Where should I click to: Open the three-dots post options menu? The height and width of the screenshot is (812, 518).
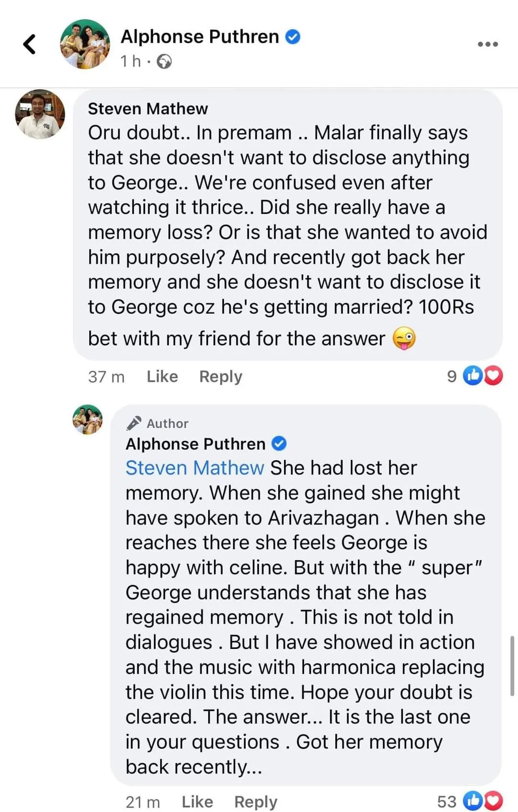[488, 44]
